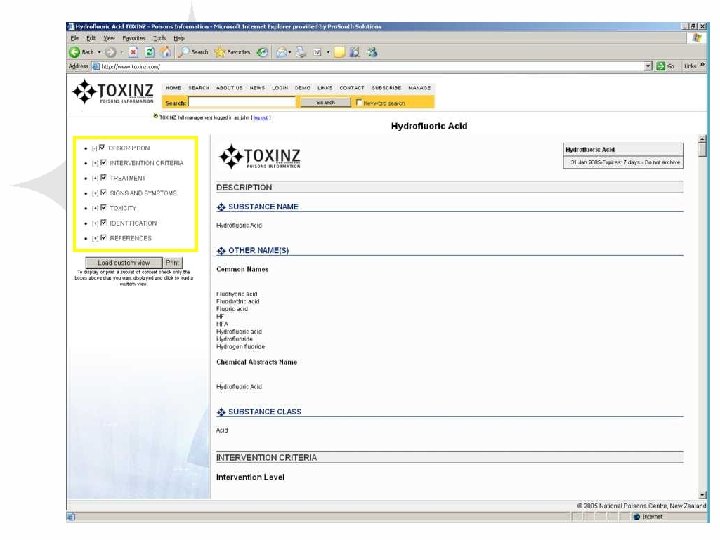Screen dimensions: 720x540
Task: Click the diamond icon beside OTHER NAME(S)
Action: [x=221, y=251]
